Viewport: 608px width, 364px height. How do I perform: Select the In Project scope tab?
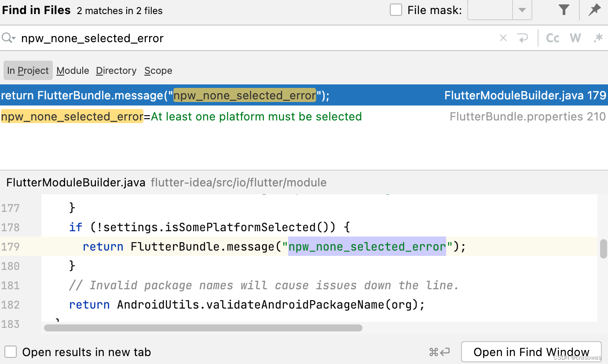click(x=28, y=70)
